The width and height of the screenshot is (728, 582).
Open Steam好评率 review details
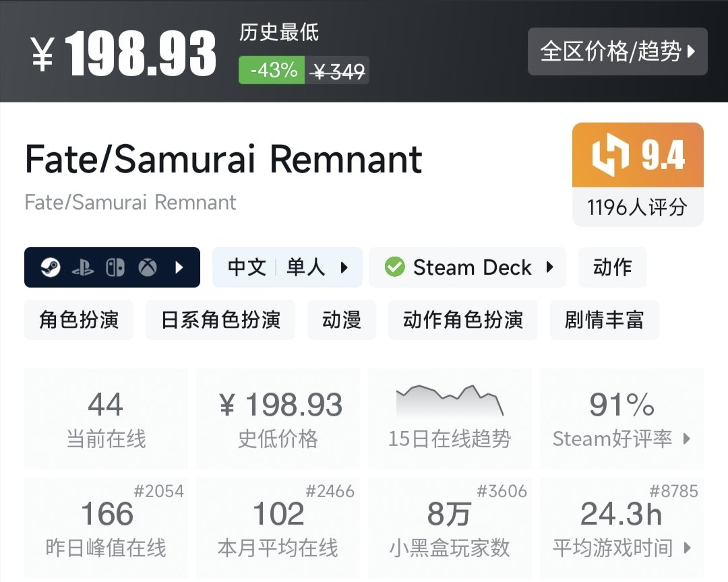coord(621,418)
